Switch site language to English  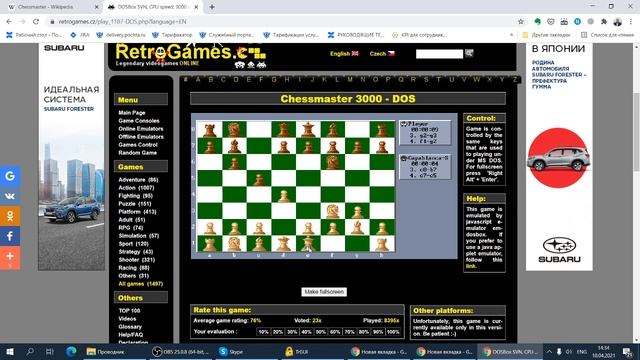344,53
